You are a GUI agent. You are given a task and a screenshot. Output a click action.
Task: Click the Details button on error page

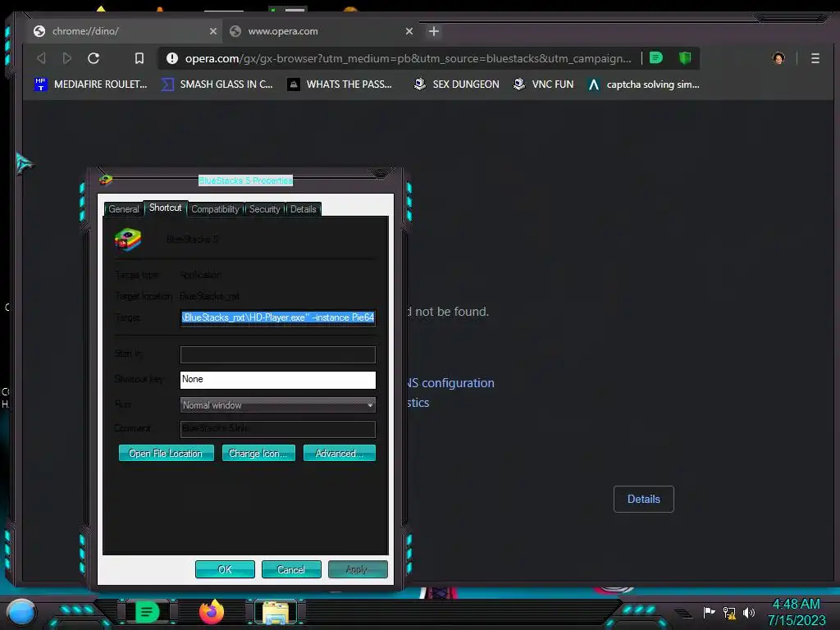click(x=643, y=499)
